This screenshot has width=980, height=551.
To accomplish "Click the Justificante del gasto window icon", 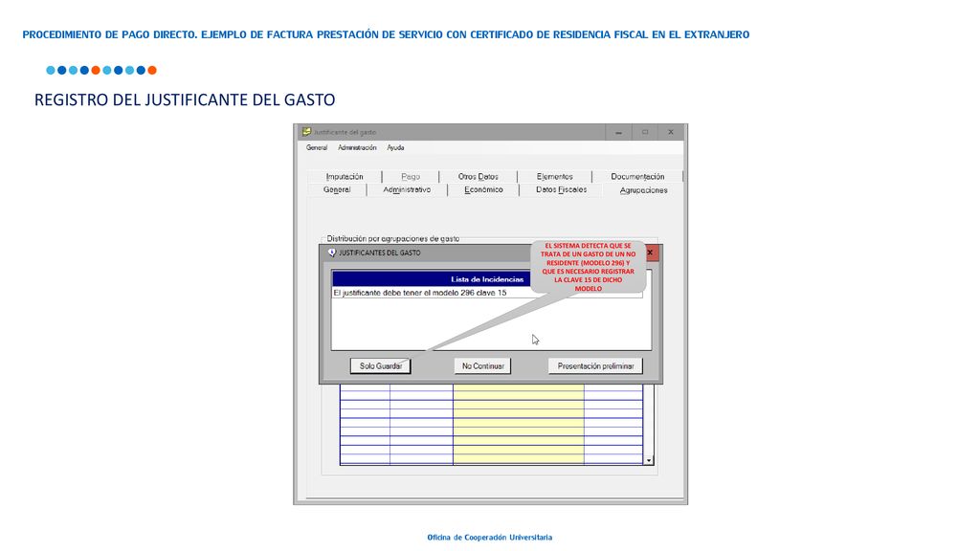I will pyautogui.click(x=306, y=132).
